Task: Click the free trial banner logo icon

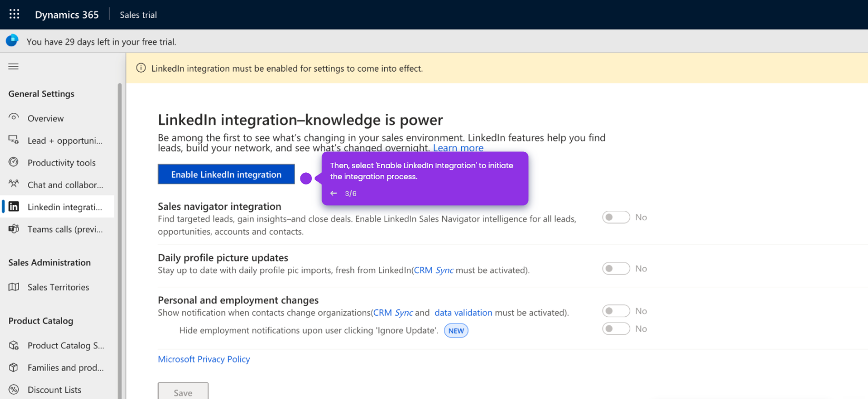Action: click(x=12, y=41)
